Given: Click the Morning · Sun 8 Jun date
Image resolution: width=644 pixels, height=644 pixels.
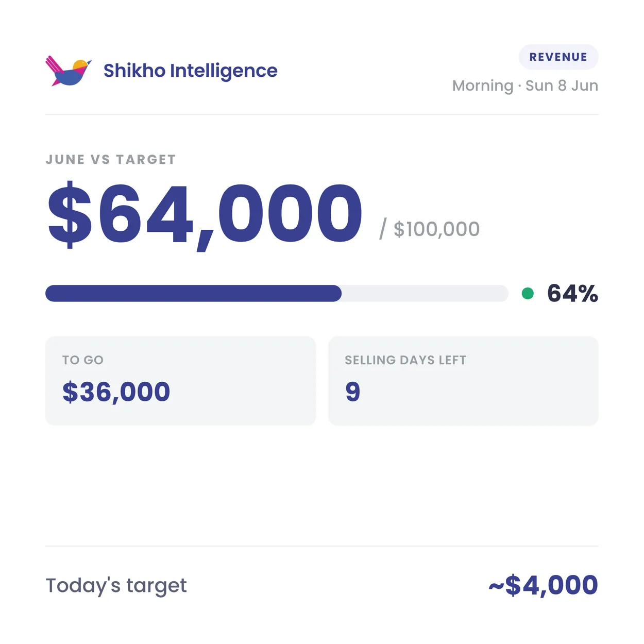Looking at the screenshot, I should (x=525, y=86).
